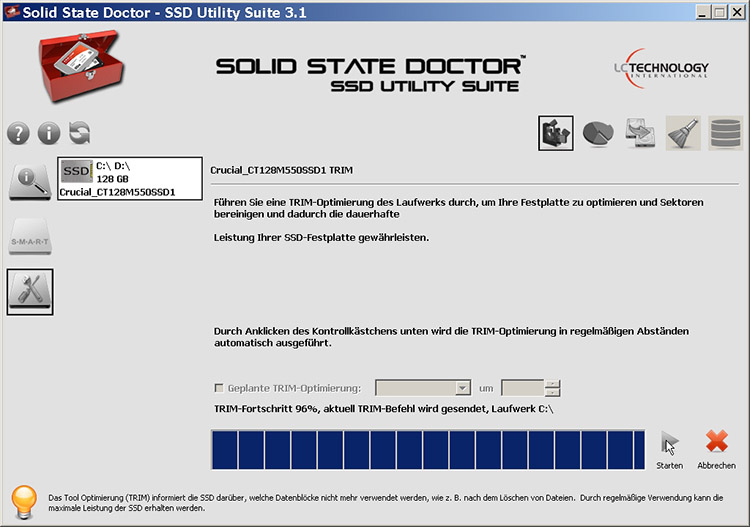Viewport: 750px width, 527px height.
Task: Click the light bulb tip icon
Action: tap(23, 502)
